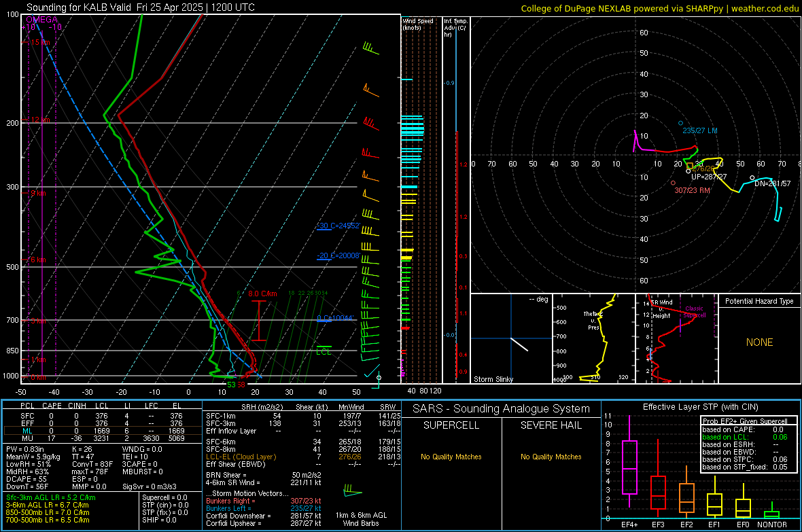This screenshot has width=802, height=532.
Task: Click the green LCL marker on skew-T
Action: click(324, 352)
